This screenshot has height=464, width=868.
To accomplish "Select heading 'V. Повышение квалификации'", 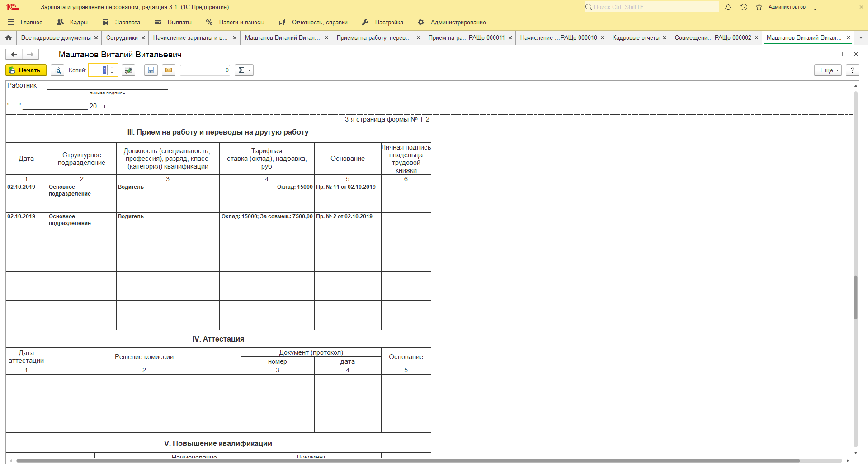I will click(218, 444).
